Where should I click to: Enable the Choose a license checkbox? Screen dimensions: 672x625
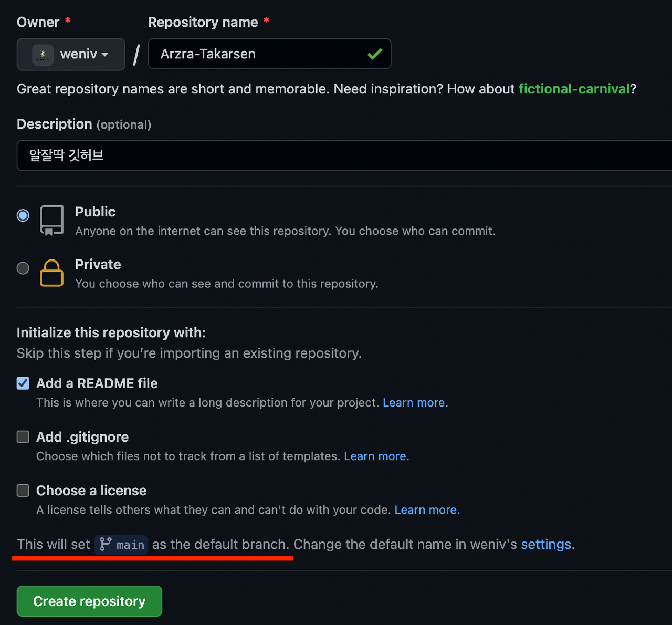(23, 491)
